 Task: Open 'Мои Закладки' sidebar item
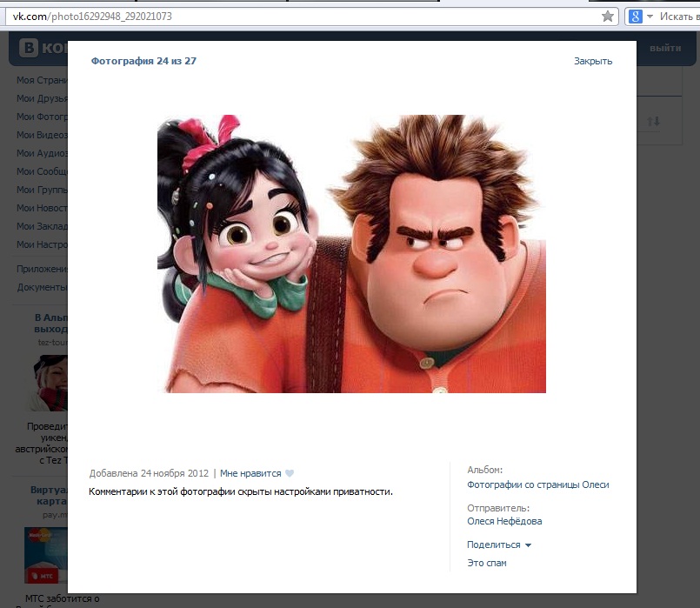(42, 226)
